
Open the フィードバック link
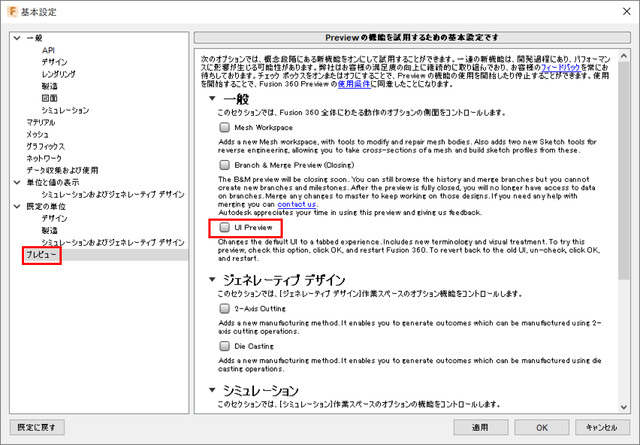click(x=560, y=67)
